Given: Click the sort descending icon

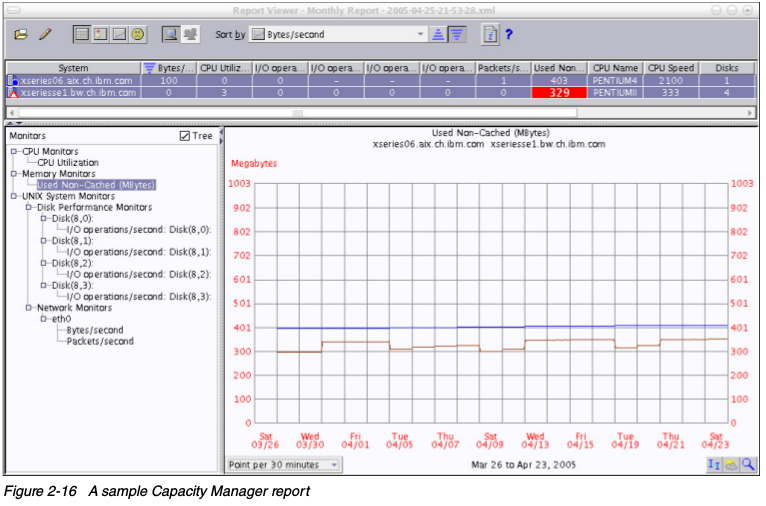Looking at the screenshot, I should click(456, 34).
